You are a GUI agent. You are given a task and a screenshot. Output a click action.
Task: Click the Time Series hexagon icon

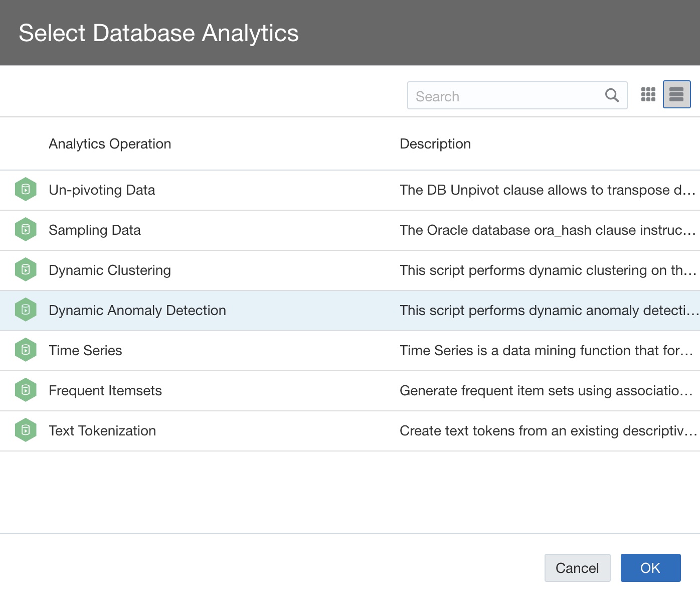26,350
